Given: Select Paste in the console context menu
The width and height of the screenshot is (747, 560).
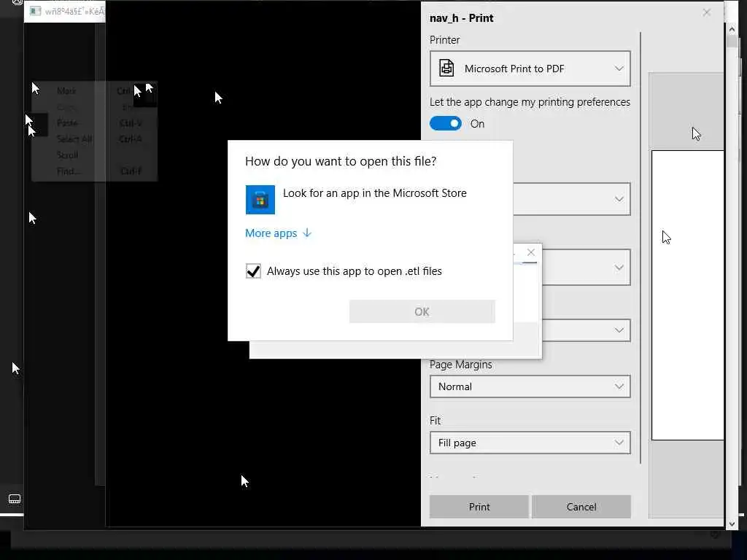Looking at the screenshot, I should point(67,122).
